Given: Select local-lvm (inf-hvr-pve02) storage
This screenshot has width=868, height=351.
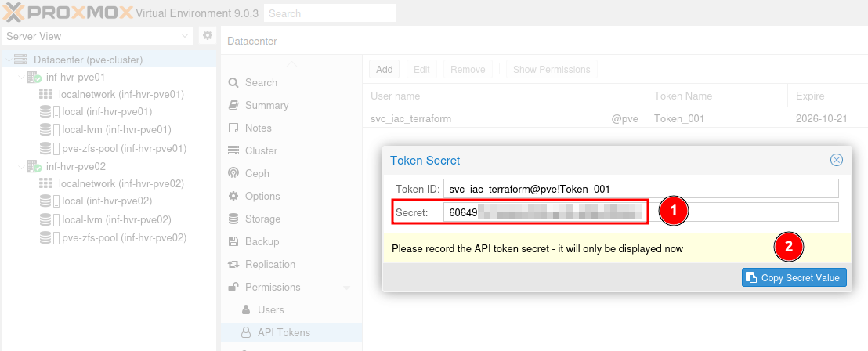Looking at the screenshot, I should coord(117,220).
